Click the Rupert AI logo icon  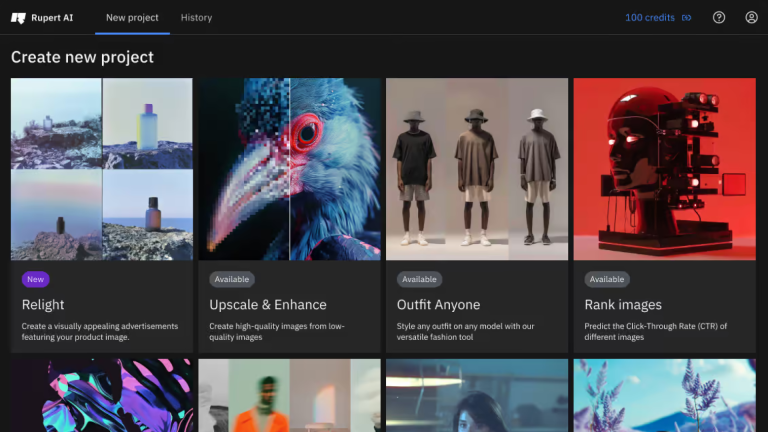point(18,17)
